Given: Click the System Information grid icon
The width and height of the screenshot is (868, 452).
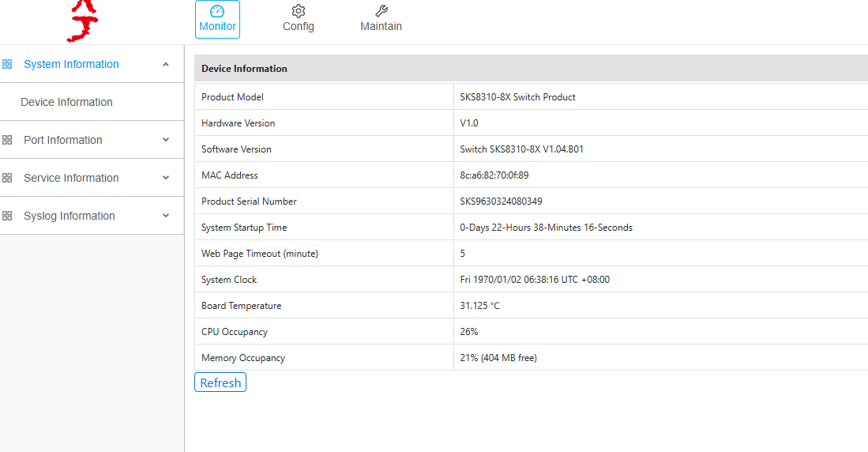Looking at the screenshot, I should point(7,64).
